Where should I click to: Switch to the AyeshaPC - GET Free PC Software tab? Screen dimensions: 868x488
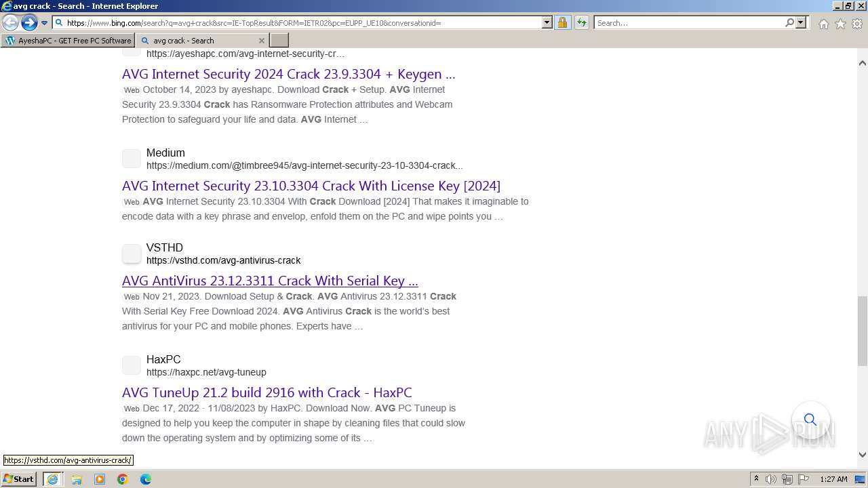point(68,41)
